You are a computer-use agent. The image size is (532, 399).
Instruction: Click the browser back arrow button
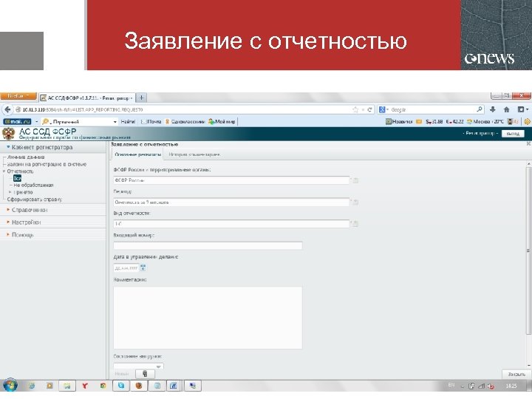click(x=8, y=109)
